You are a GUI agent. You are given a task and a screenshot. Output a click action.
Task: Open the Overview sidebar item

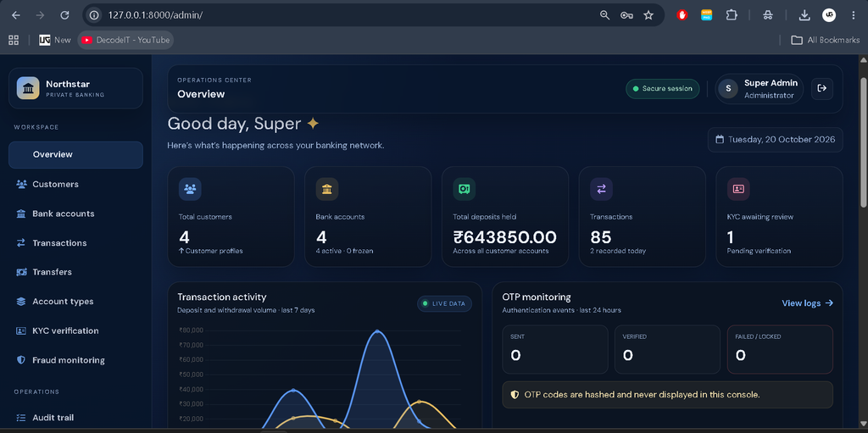tap(75, 154)
